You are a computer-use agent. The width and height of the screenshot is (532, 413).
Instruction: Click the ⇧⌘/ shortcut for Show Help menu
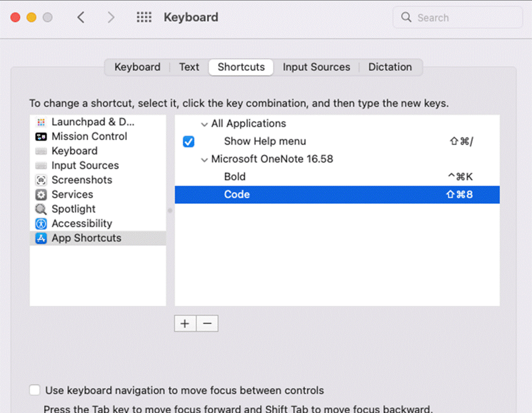click(x=461, y=142)
